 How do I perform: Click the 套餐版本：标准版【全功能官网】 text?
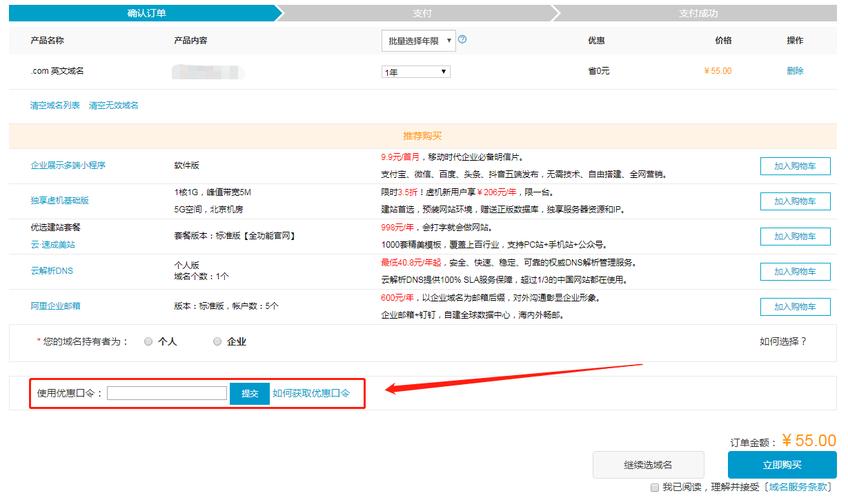pyautogui.click(x=235, y=236)
